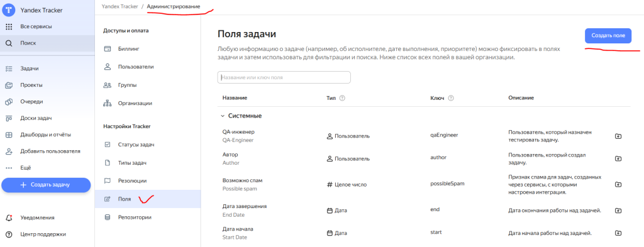
Task: Click the Резолюции flag icon
Action: coord(108,181)
